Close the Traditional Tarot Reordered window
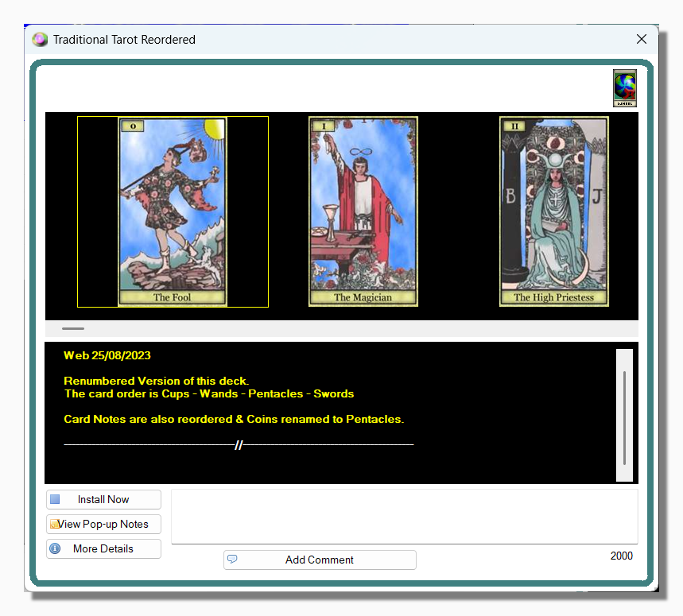This screenshot has height=616, width=683. (641, 39)
